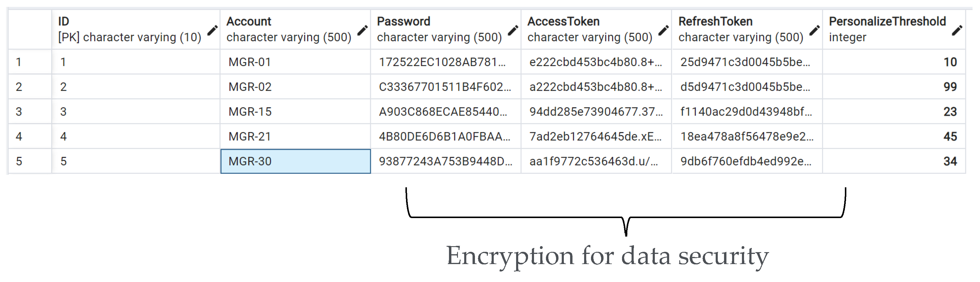The width and height of the screenshot is (980, 282).
Task: Select row number 5 header
Action: (30, 161)
